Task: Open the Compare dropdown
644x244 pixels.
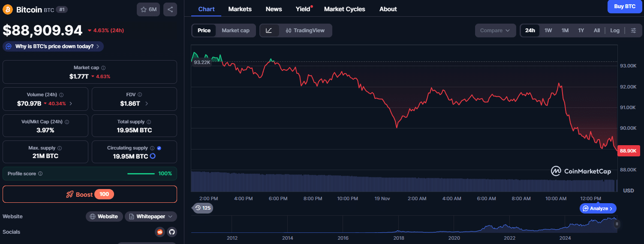Action: [x=495, y=30]
